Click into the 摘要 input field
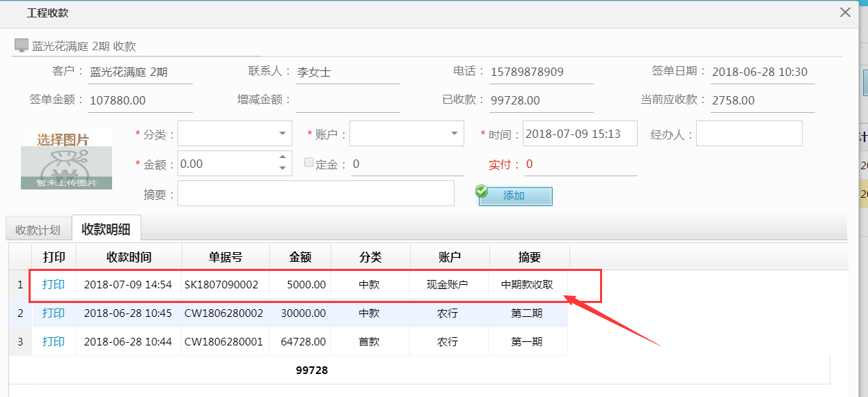Image resolution: width=868 pixels, height=397 pixels. pyautogui.click(x=315, y=194)
